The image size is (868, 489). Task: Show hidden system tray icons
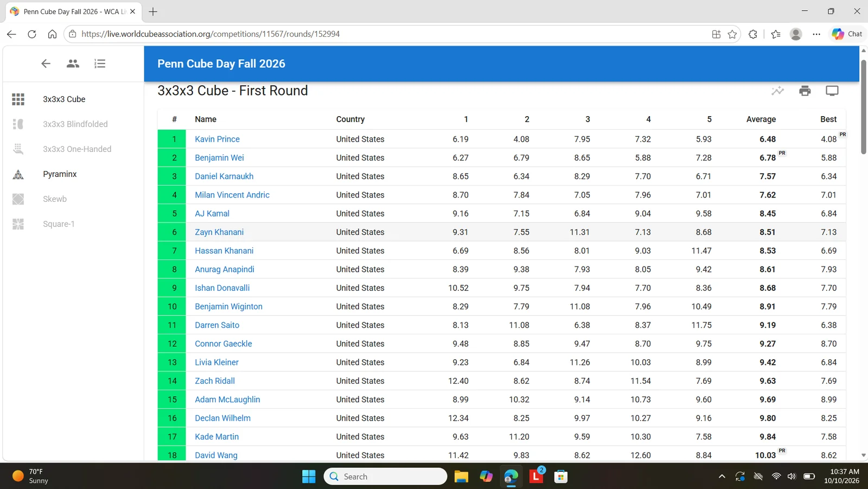[722, 477]
